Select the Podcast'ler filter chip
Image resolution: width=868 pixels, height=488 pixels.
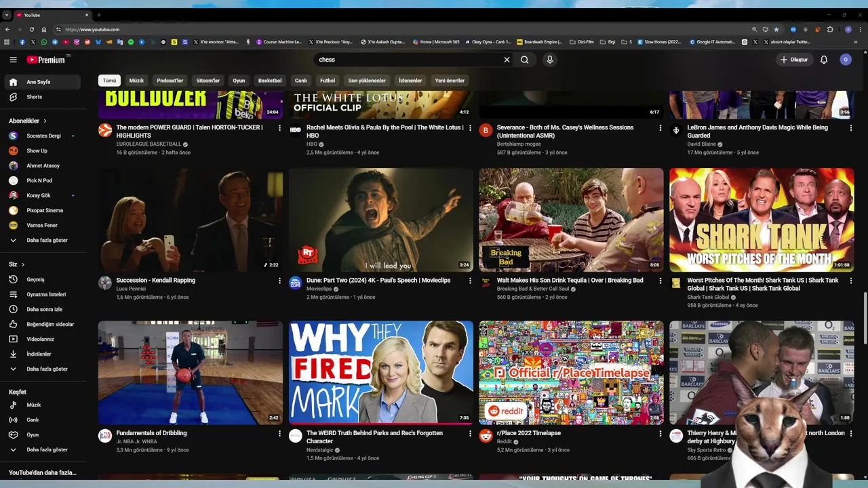click(170, 81)
